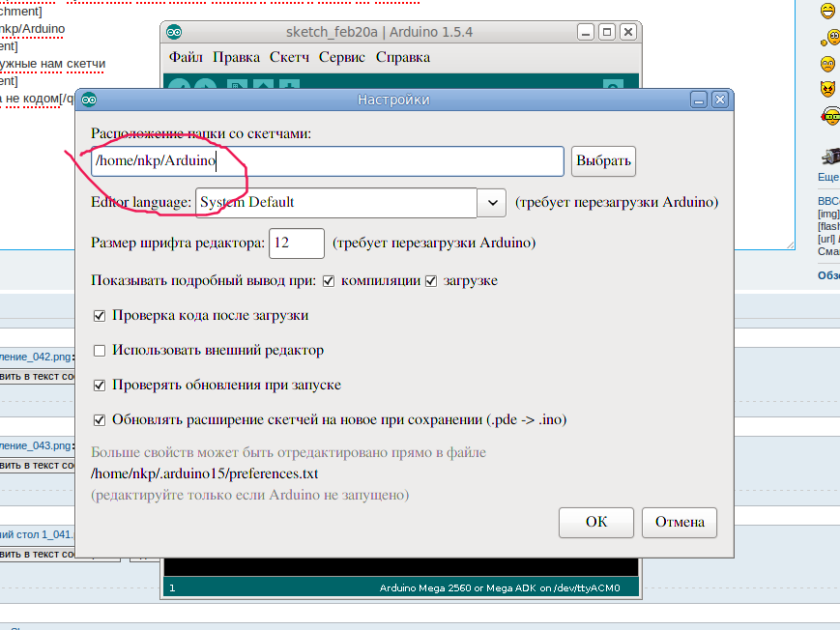Close the Настройки dialog with the X
The image size is (840, 630).
(720, 100)
